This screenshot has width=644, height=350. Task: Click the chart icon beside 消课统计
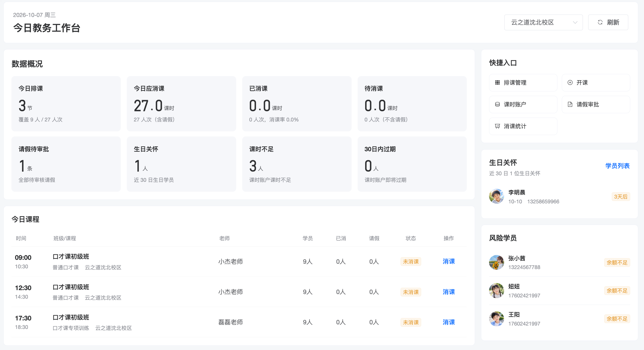tap(498, 127)
